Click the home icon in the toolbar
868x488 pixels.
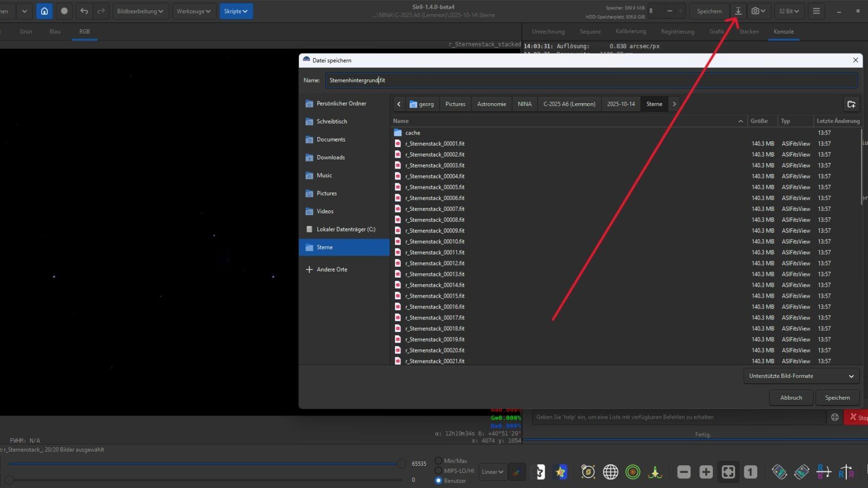tap(44, 11)
